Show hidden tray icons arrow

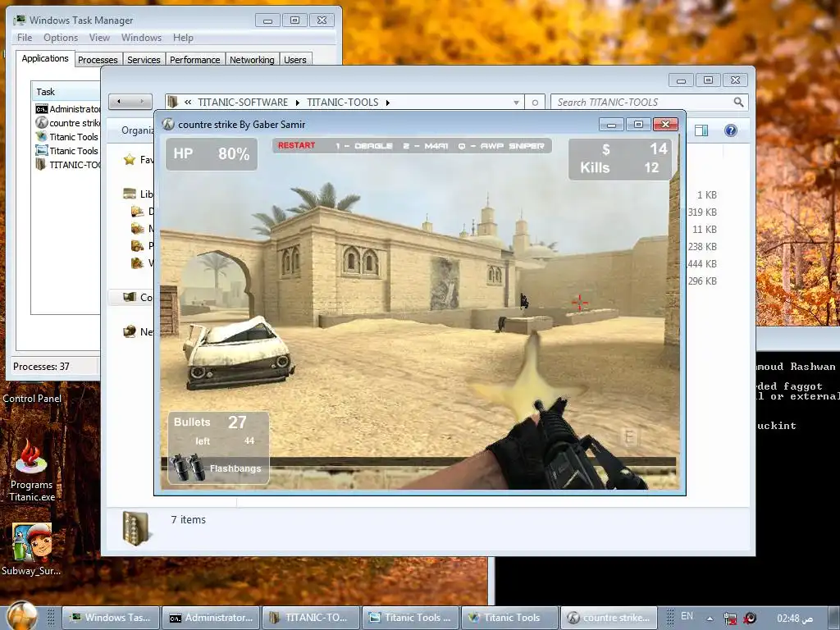click(710, 619)
